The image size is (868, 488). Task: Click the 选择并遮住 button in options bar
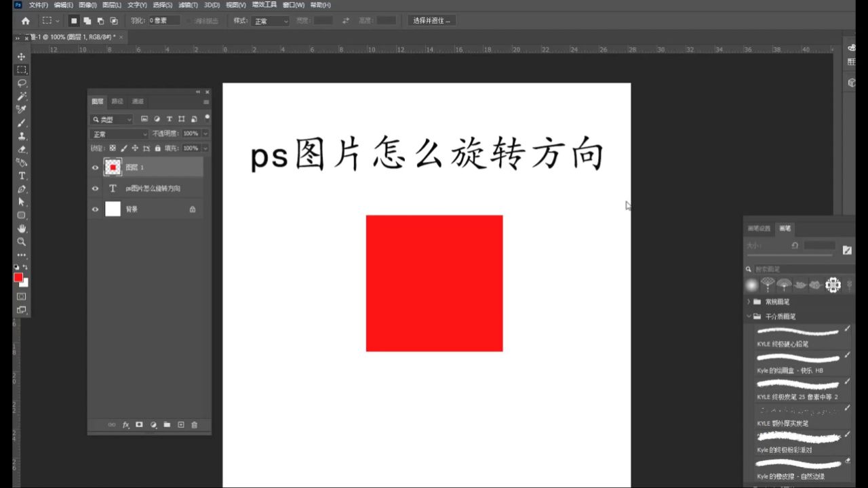(431, 20)
